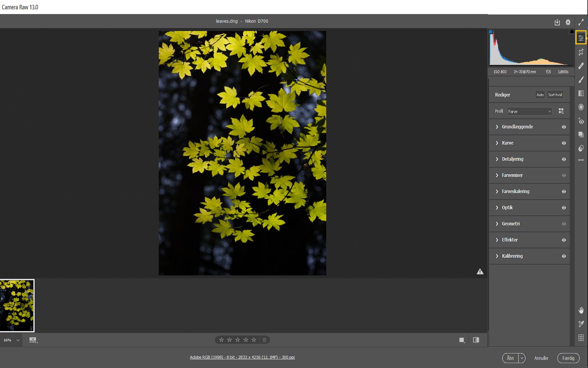Open Camera Raw preferences gear

[568, 22]
